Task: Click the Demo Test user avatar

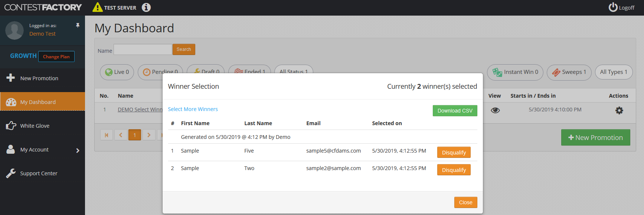Action: tap(14, 30)
